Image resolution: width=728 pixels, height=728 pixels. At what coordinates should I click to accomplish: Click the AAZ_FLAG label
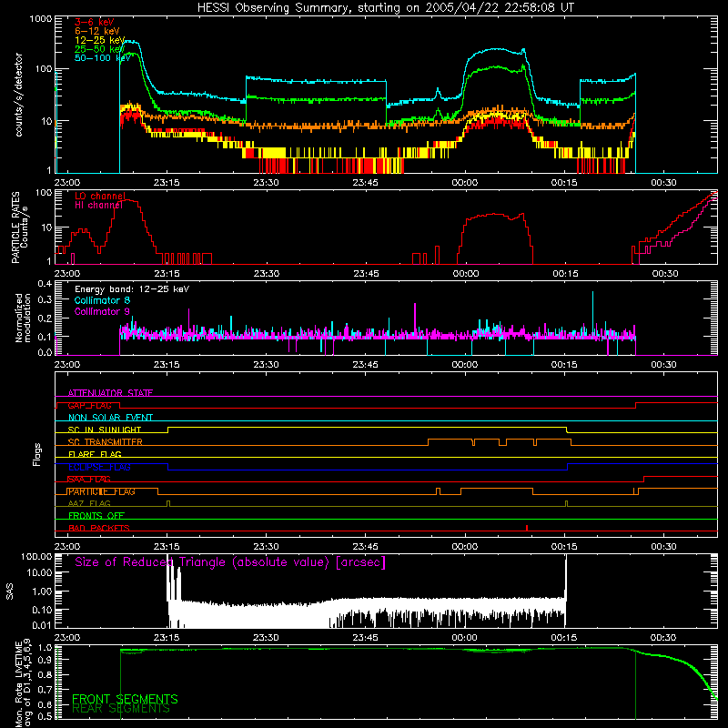89,503
